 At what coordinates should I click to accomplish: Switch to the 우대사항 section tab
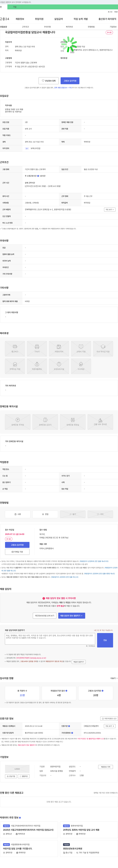(47, 27)
